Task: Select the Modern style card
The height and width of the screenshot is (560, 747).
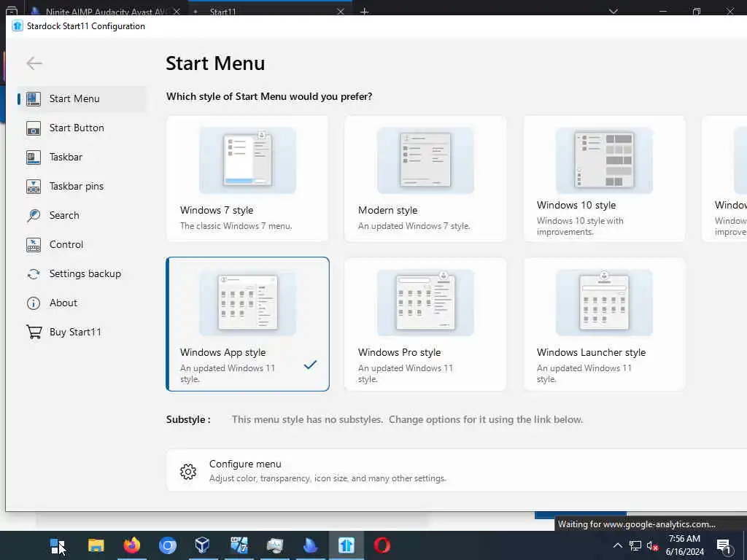Action: (x=425, y=179)
